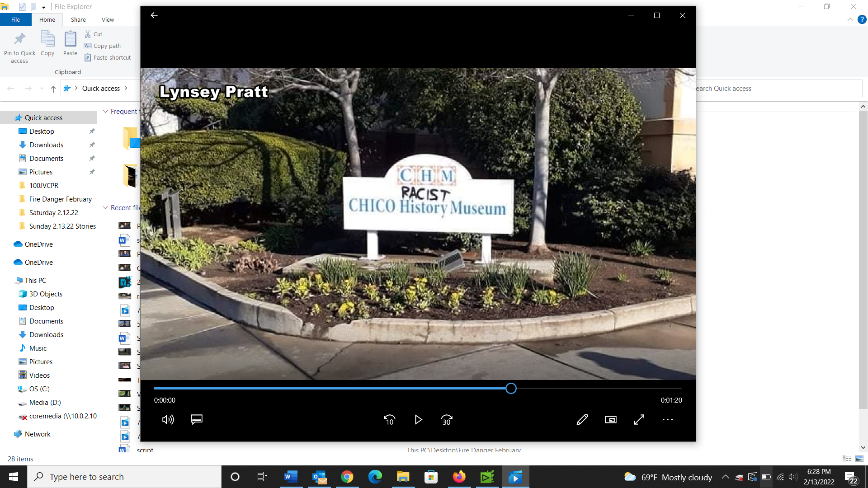Image resolution: width=868 pixels, height=488 pixels.
Task: Open the more options ellipsis menu
Action: coord(668,420)
